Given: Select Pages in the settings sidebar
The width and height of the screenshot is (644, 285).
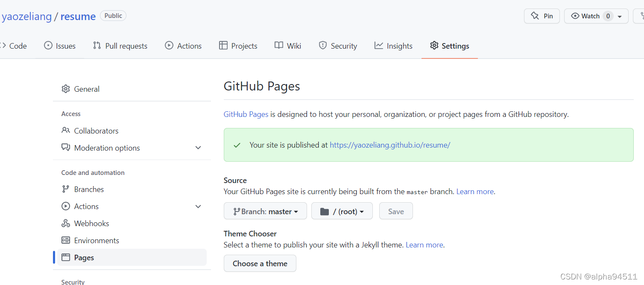Looking at the screenshot, I should tap(132, 257).
